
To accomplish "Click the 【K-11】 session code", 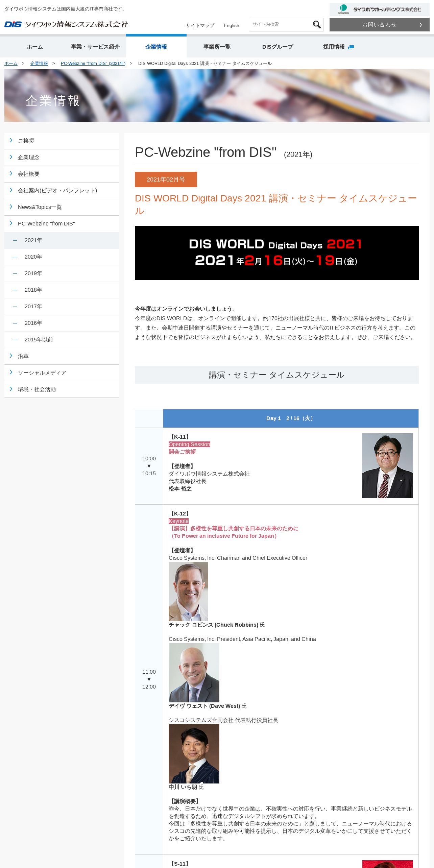I will coord(180,437).
